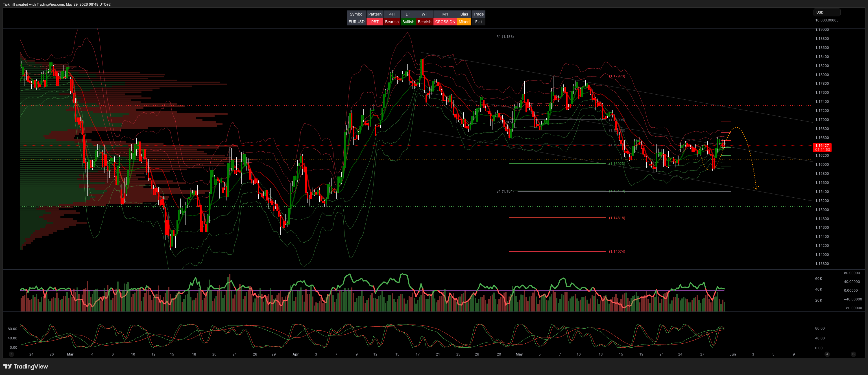Click the (1.15419) level label

point(617,191)
